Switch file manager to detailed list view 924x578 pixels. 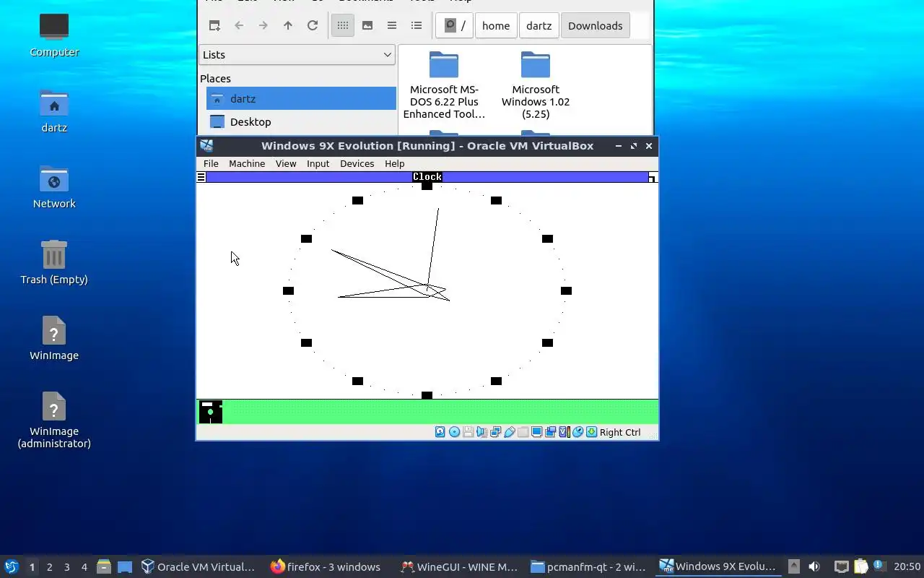[417, 25]
